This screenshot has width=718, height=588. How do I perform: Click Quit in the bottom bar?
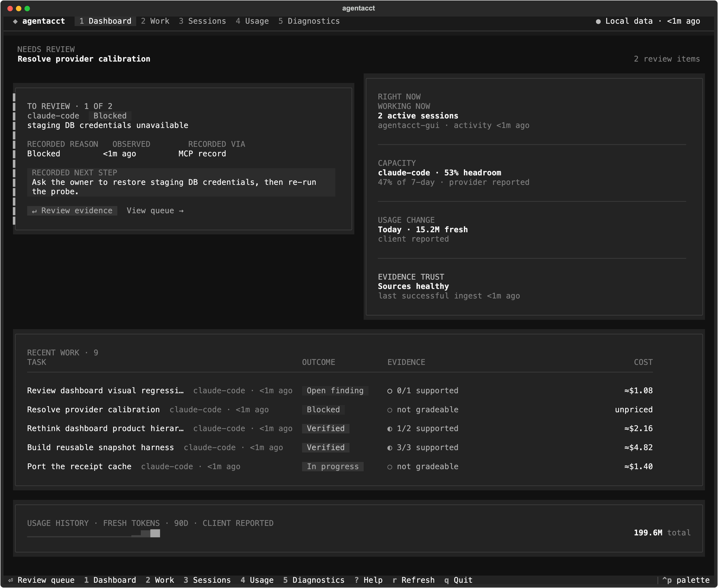point(458,580)
